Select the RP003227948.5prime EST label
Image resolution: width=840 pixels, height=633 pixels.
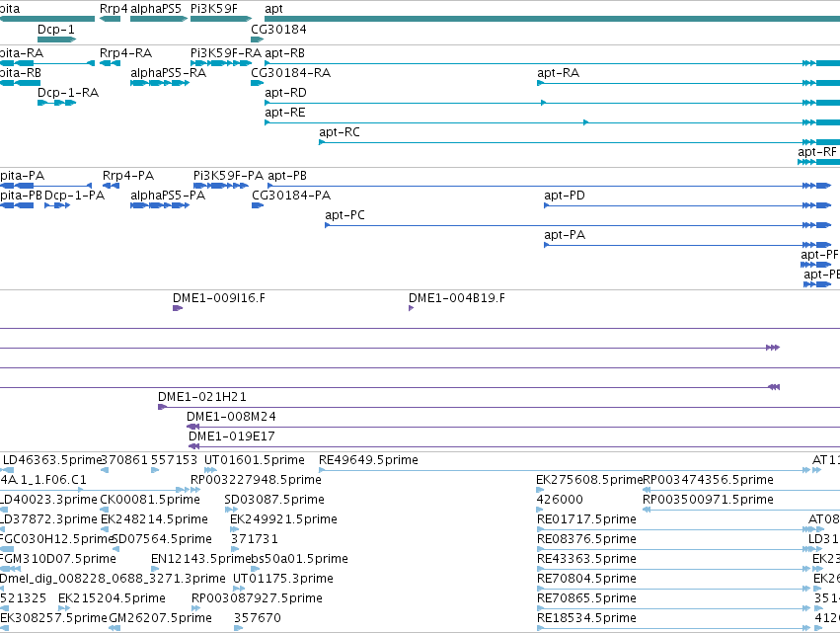coord(256,480)
